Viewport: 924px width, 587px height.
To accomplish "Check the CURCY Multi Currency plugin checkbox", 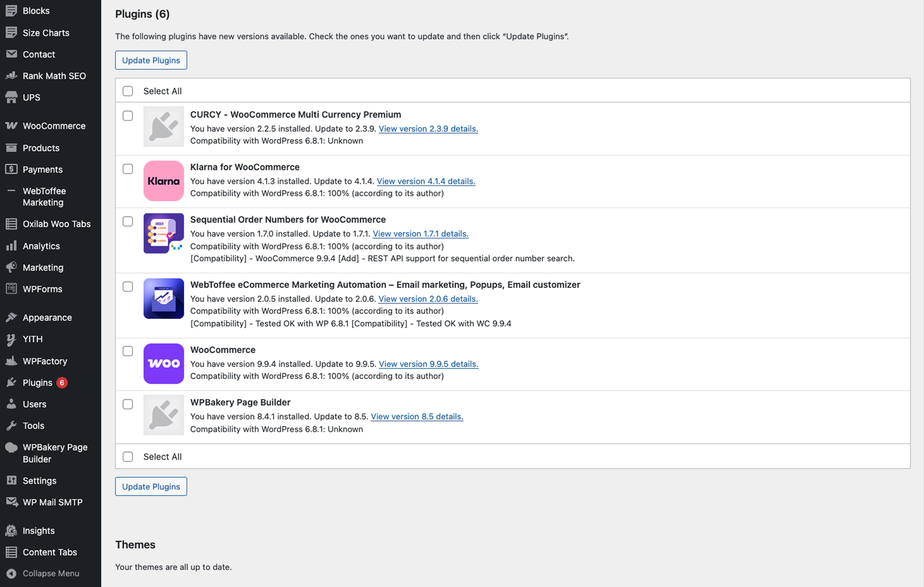I will coord(128,116).
